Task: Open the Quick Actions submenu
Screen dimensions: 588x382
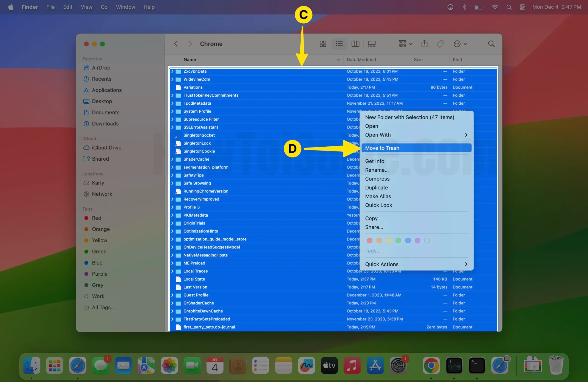Action: pos(416,264)
